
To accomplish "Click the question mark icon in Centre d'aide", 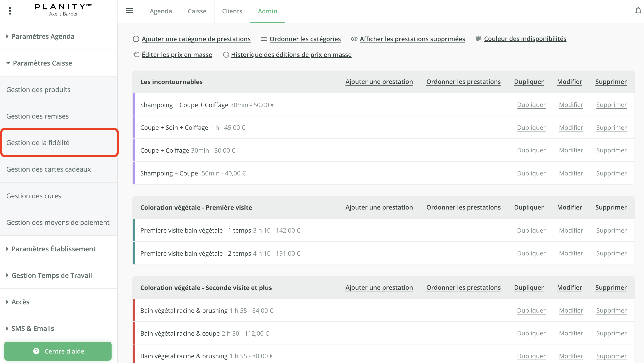I will point(36,351).
